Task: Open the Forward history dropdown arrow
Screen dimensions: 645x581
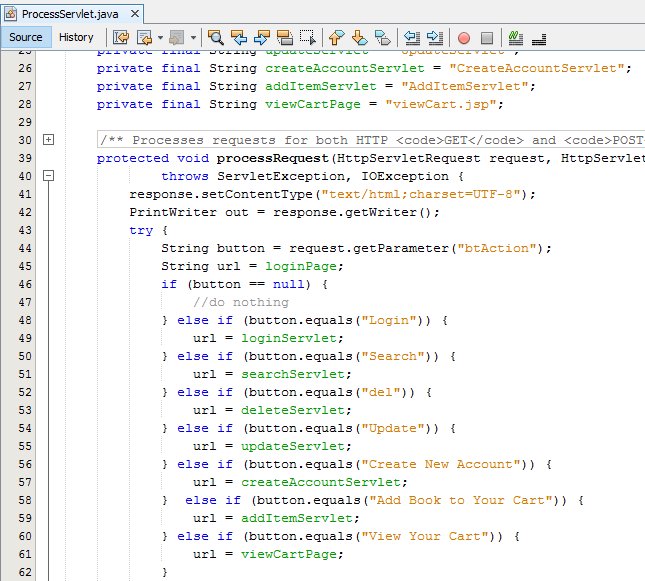Action: pyautogui.click(x=193, y=38)
